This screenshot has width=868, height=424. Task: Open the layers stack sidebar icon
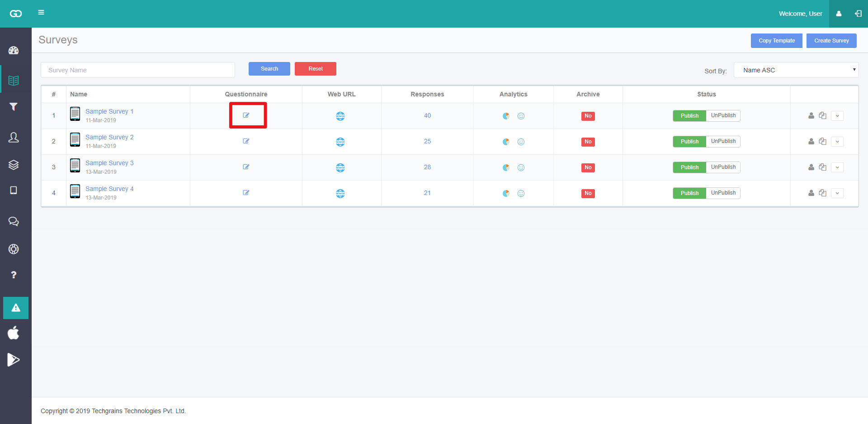click(x=14, y=165)
